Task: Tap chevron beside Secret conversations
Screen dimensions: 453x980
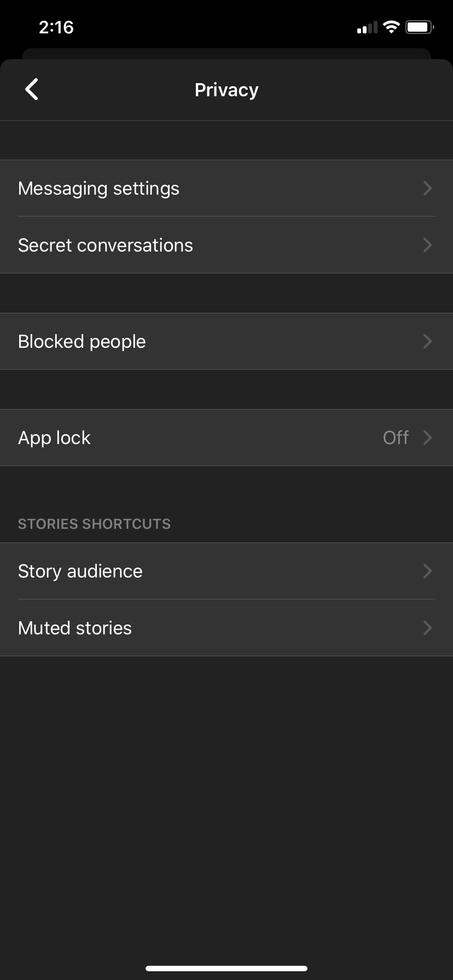Action: (427, 245)
